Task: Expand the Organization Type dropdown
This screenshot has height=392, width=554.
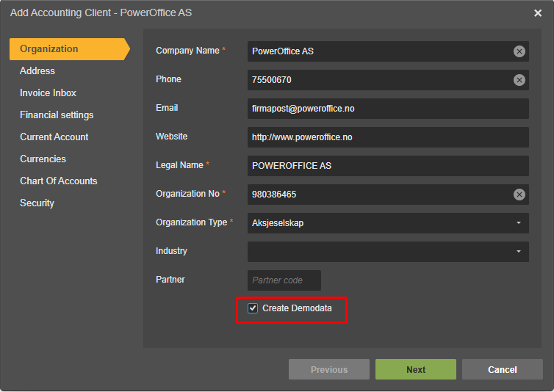Action: [x=518, y=223]
